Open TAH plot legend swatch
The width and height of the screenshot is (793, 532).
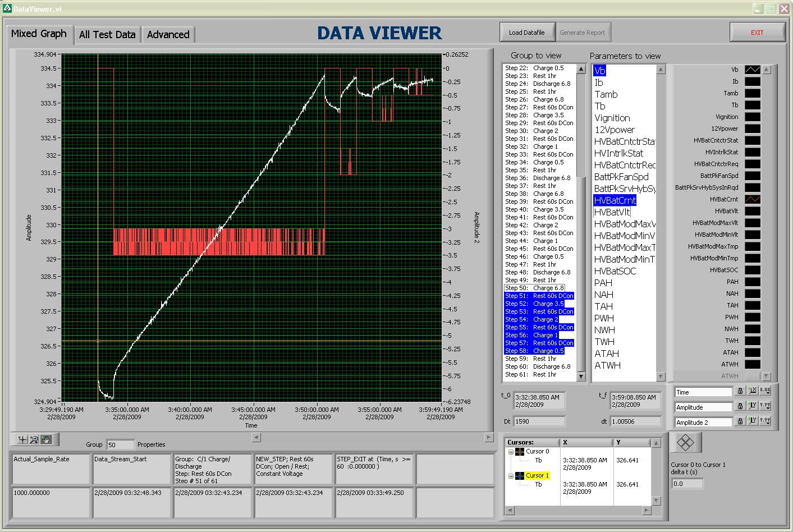752,305
